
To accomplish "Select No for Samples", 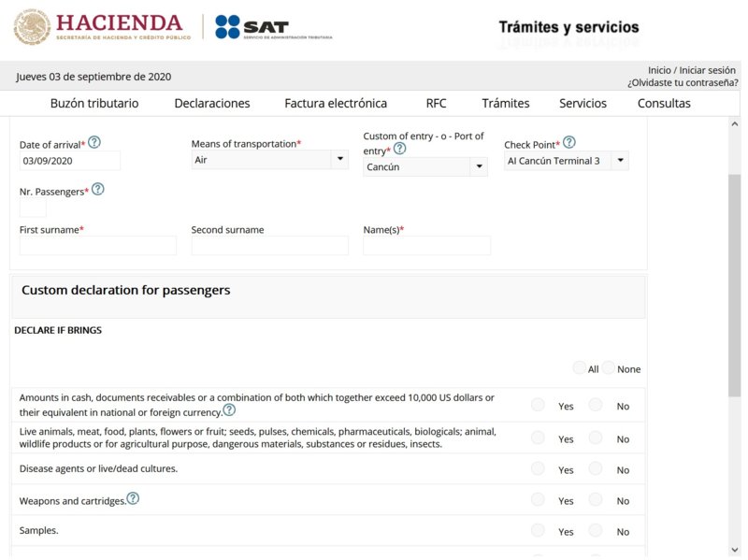I will coord(596,530).
